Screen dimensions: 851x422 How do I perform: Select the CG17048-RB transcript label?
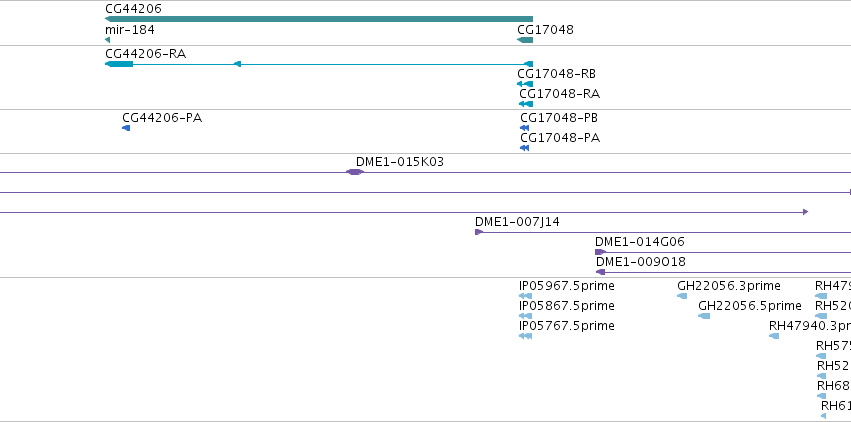[x=556, y=74]
